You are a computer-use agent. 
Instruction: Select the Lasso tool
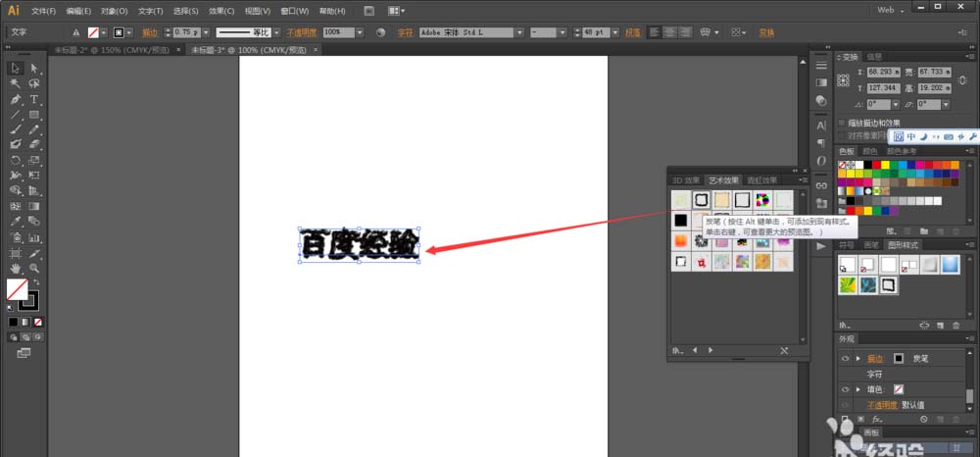tap(34, 83)
